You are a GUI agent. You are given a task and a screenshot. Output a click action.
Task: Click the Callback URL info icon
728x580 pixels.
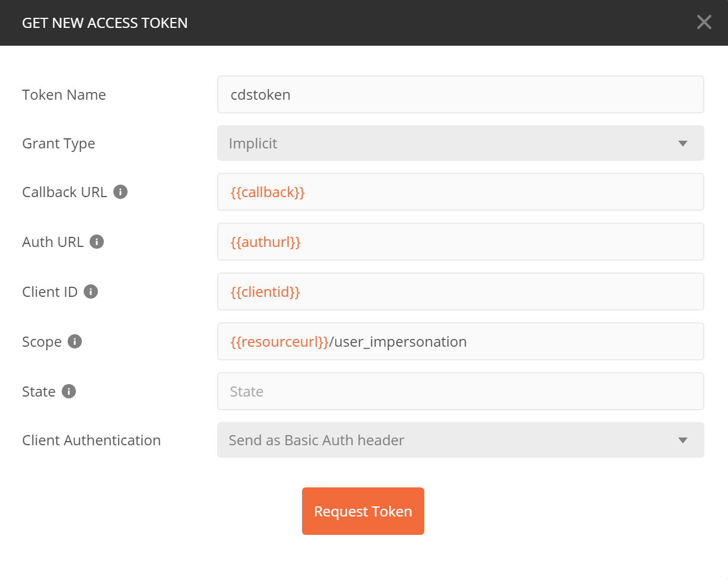tap(120, 192)
